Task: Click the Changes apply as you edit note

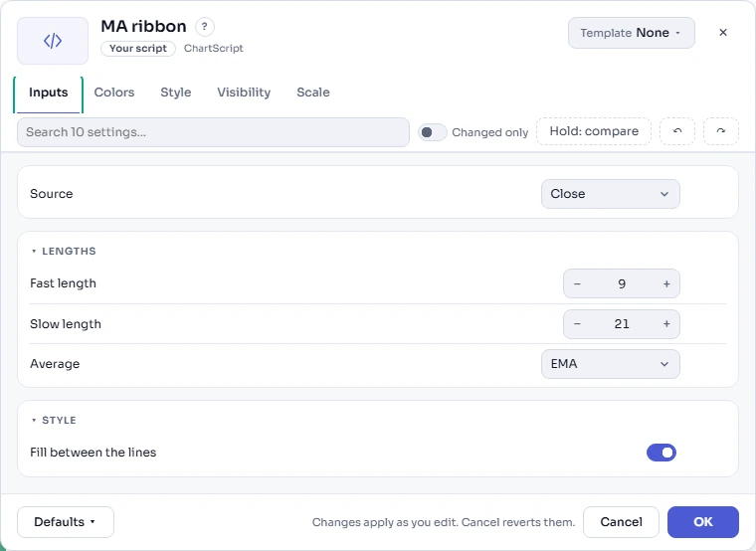Action: coord(444,522)
